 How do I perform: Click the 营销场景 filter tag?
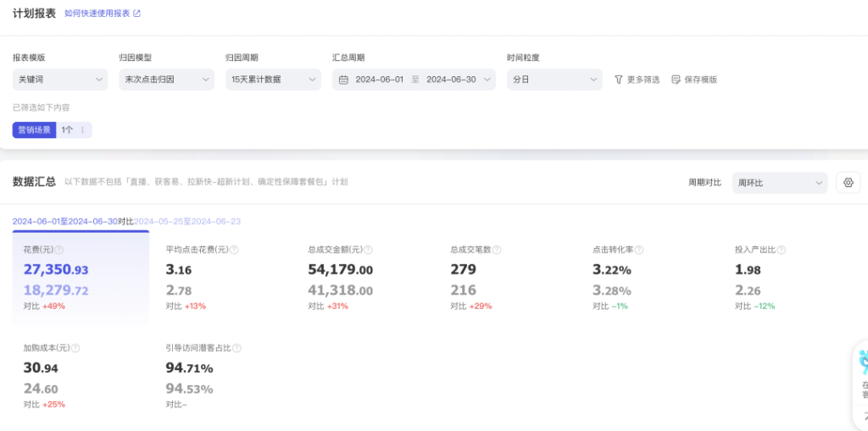pyautogui.click(x=34, y=130)
